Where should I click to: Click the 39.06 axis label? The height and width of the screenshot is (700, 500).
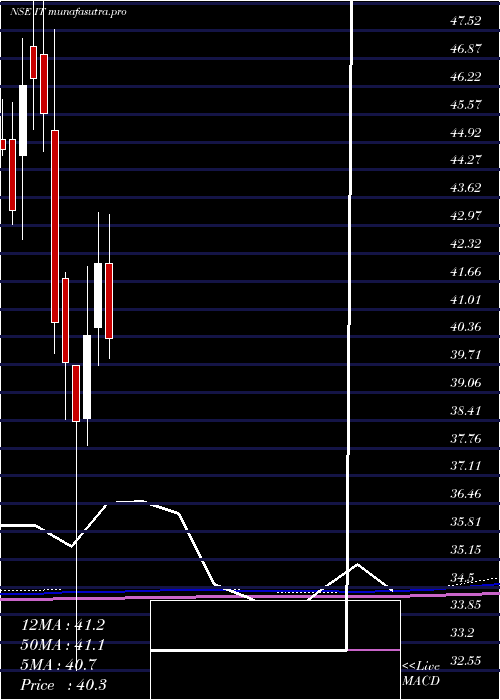[465, 383]
